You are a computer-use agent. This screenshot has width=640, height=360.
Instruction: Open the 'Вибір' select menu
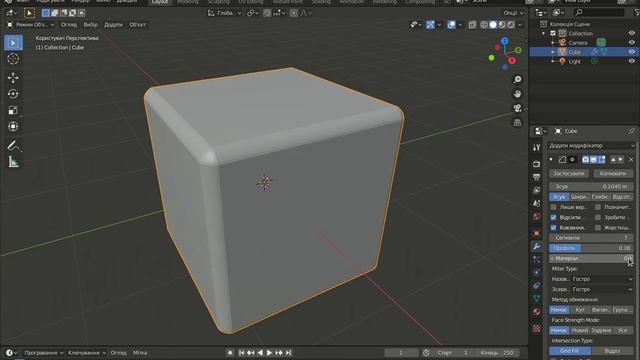click(91, 25)
